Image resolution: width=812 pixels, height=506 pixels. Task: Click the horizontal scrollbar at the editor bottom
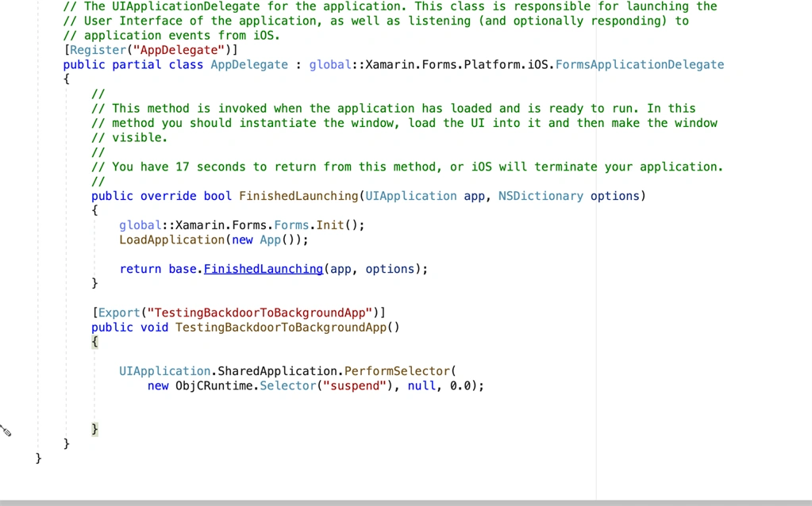pos(406,503)
